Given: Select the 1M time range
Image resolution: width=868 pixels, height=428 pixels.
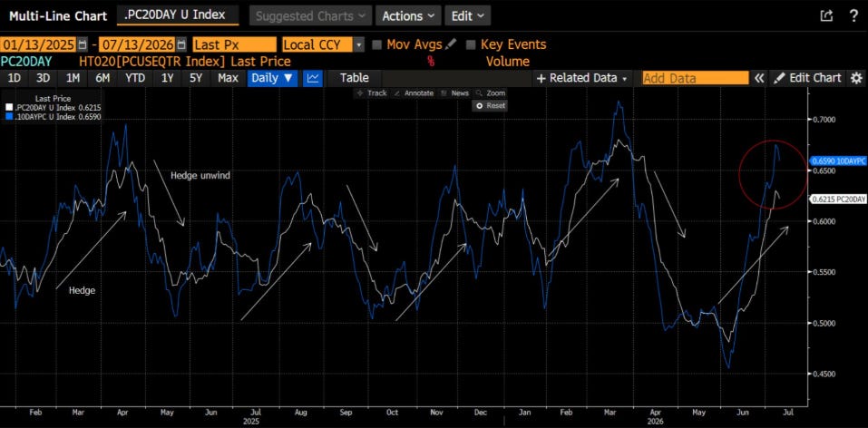Looking at the screenshot, I should [x=73, y=78].
